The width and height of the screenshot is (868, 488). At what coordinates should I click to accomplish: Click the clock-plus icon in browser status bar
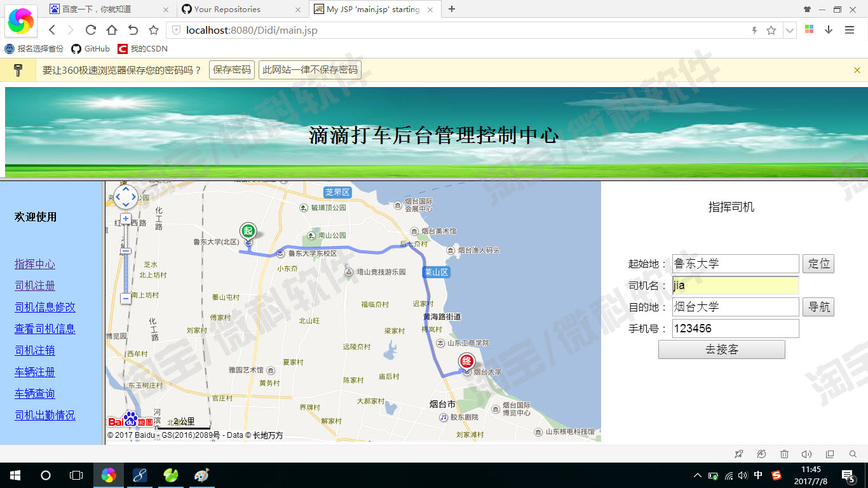(x=761, y=454)
